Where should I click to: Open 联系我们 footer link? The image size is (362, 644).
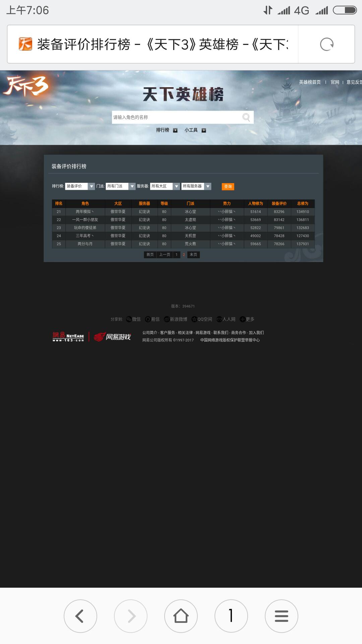(x=221, y=333)
